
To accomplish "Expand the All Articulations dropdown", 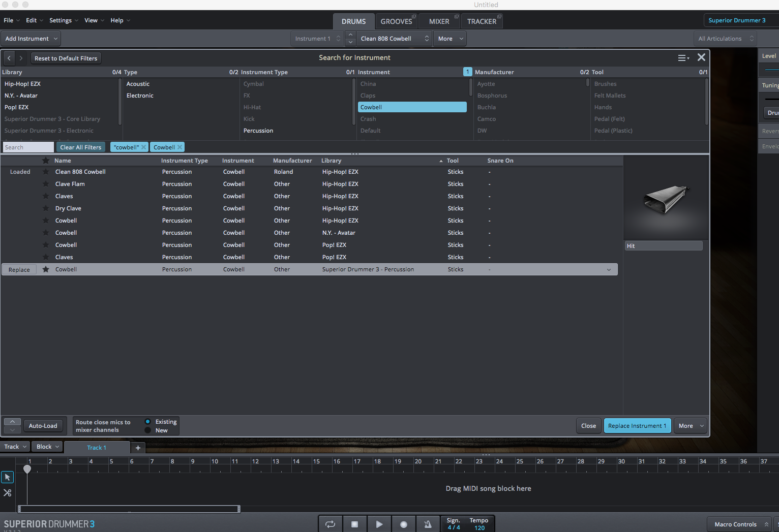I will coord(725,39).
